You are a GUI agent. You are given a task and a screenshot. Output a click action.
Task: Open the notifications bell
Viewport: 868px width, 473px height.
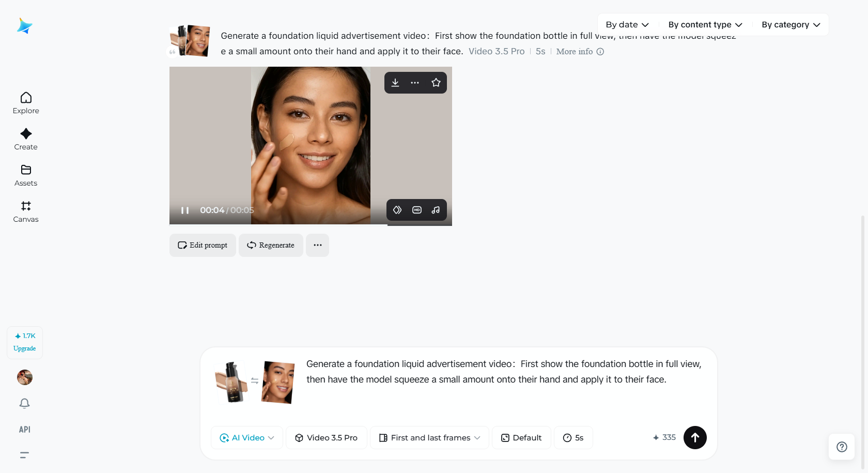[24, 403]
